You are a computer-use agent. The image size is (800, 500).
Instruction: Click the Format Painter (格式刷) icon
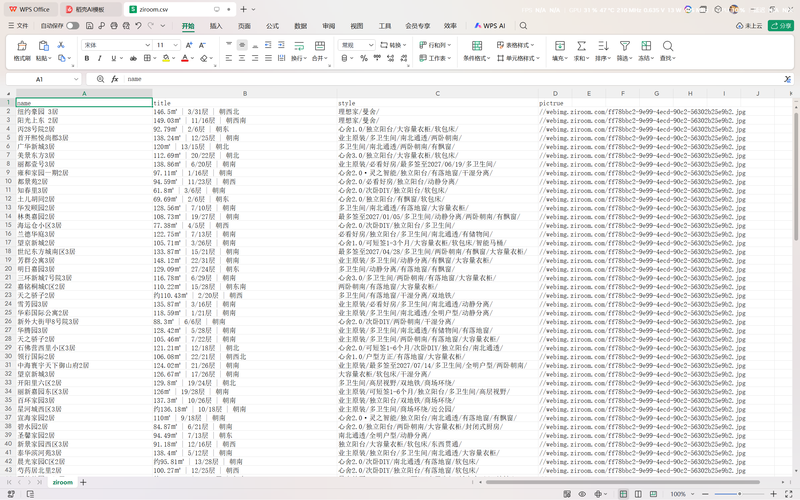[21, 45]
